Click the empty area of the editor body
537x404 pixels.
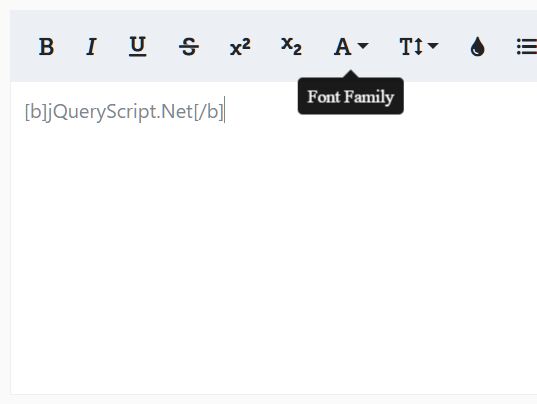pyautogui.click(x=274, y=240)
